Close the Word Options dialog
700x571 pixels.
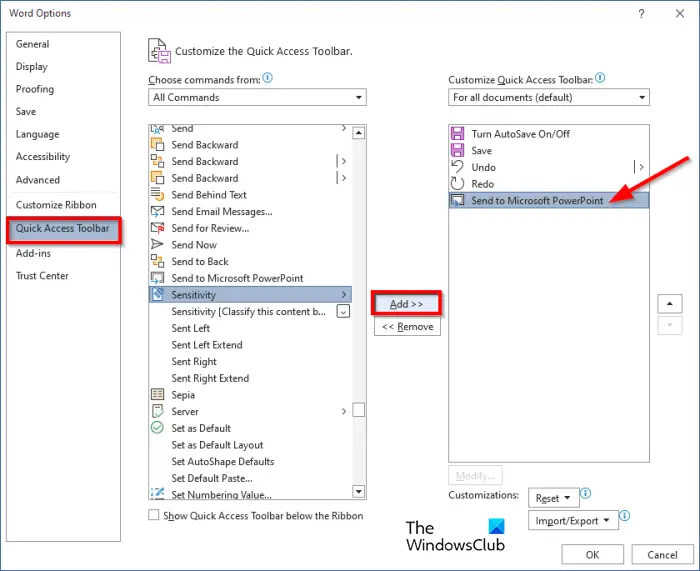(x=680, y=14)
